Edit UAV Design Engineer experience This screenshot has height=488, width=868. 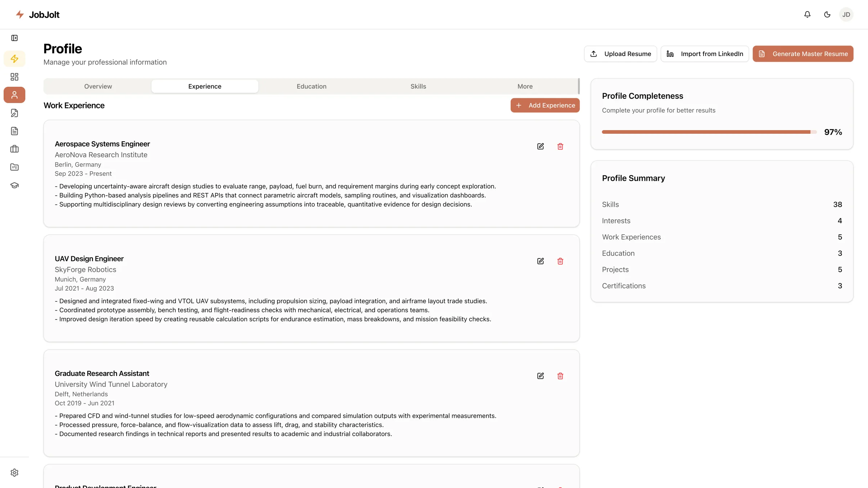pyautogui.click(x=540, y=261)
